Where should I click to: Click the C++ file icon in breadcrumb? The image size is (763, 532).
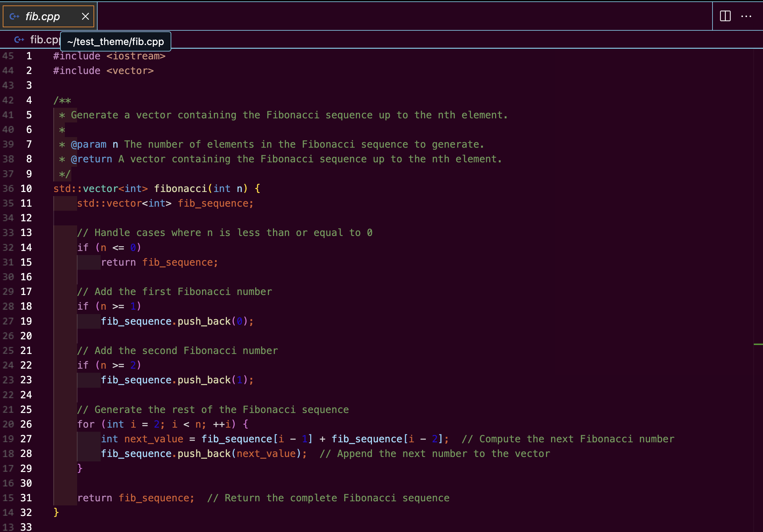tap(19, 40)
